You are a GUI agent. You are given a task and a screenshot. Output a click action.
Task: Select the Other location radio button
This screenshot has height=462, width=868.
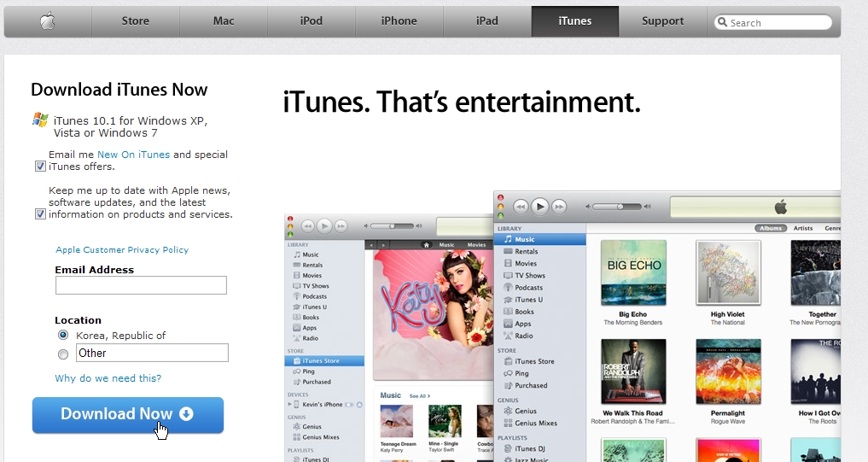pos(63,354)
